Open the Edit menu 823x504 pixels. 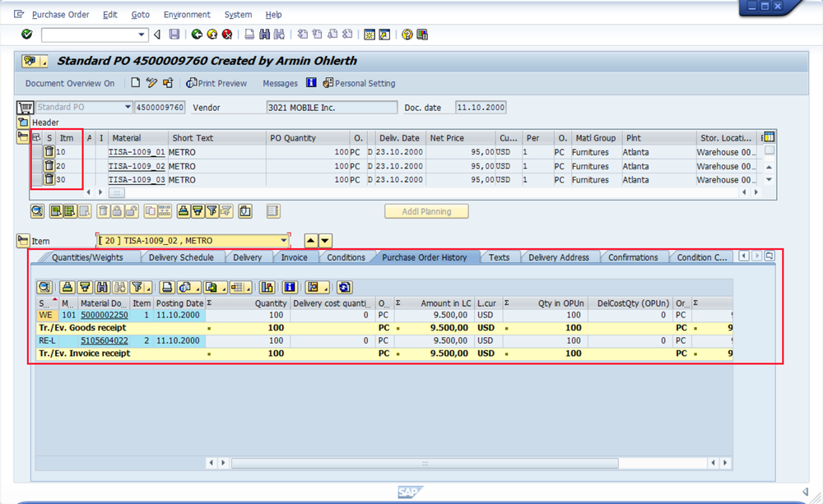(x=109, y=15)
